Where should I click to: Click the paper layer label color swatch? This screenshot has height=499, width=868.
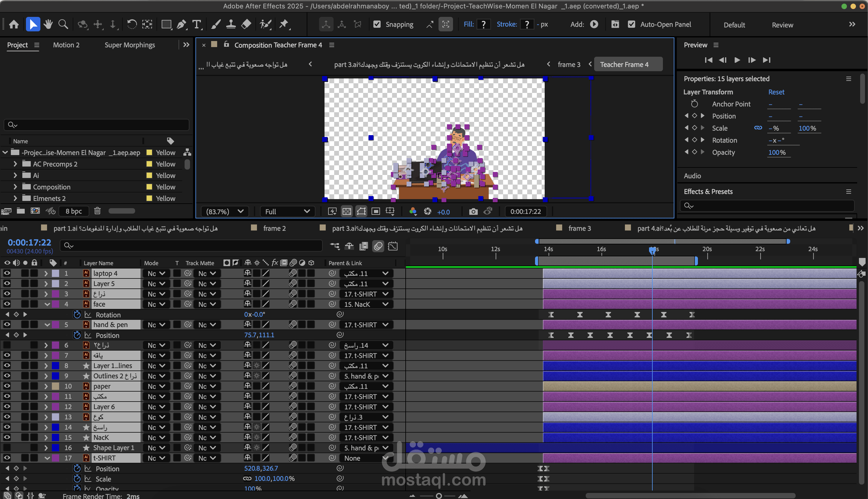(x=55, y=386)
